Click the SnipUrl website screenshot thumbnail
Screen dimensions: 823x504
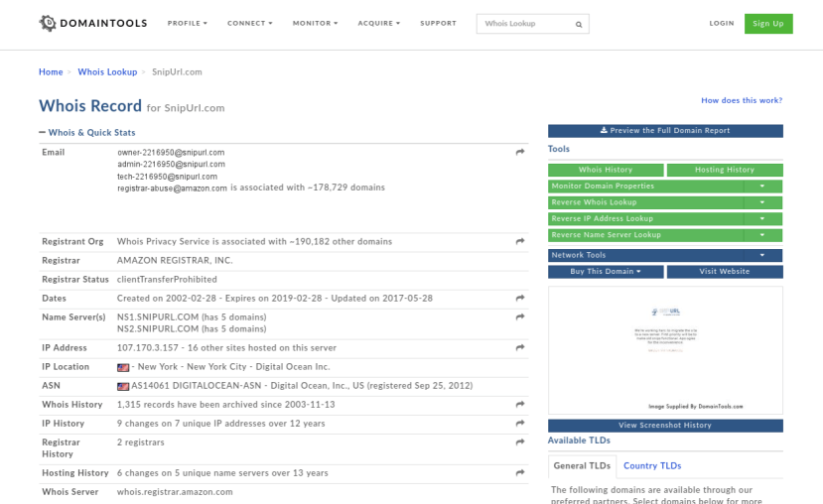tap(665, 350)
